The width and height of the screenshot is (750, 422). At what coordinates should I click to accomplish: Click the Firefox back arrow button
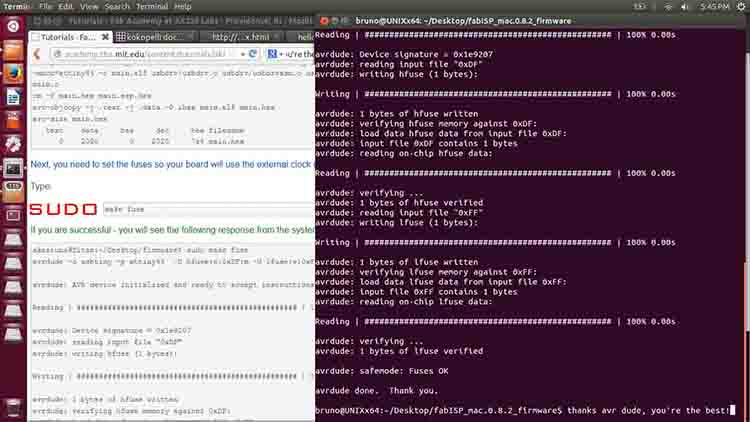[x=37, y=54]
